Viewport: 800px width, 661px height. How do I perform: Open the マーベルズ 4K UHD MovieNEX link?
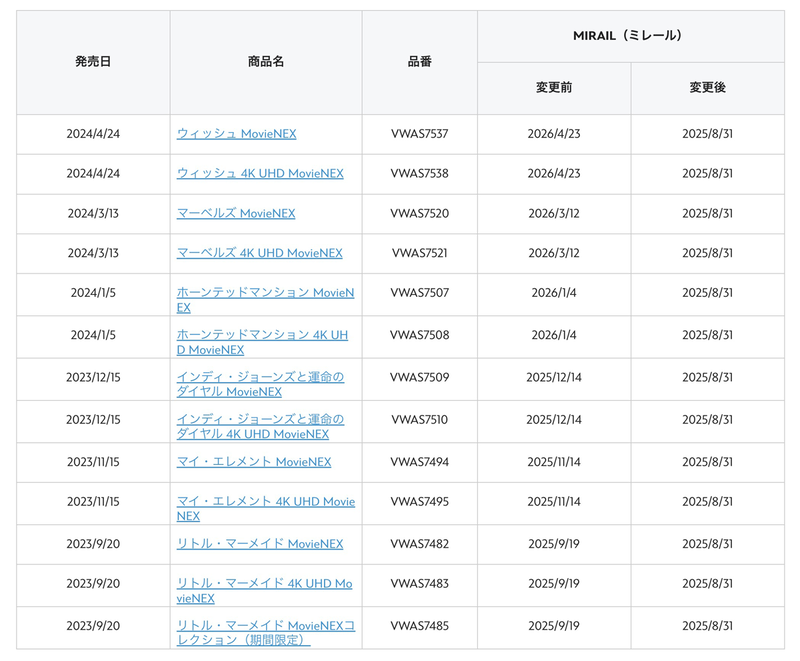click(x=259, y=253)
